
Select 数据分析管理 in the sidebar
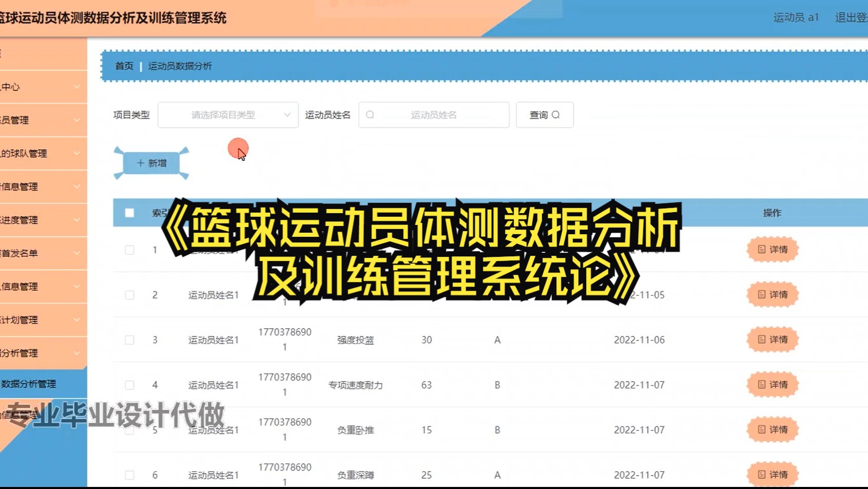[43, 384]
